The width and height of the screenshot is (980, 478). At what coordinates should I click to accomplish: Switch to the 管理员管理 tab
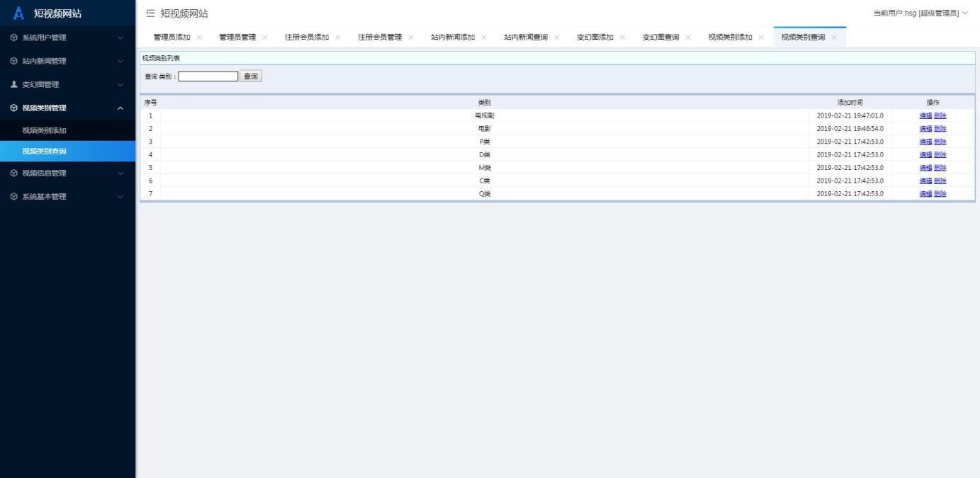(237, 38)
